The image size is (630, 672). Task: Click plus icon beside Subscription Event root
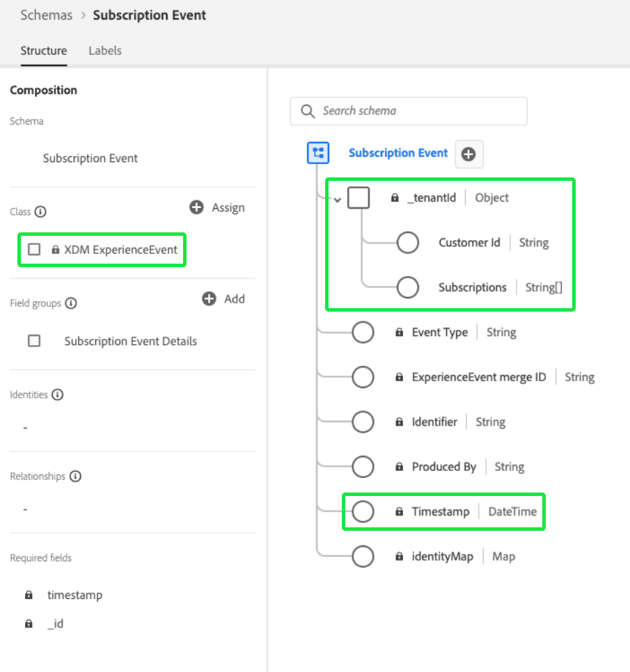468,154
